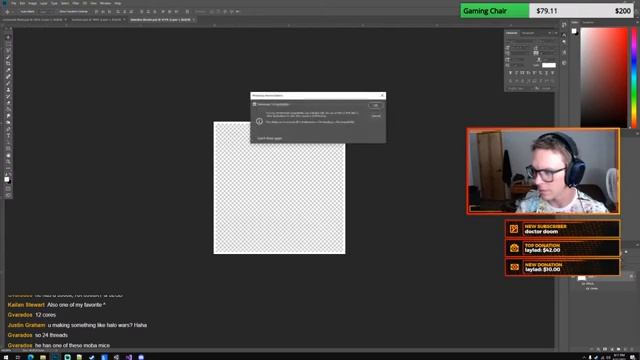Click the trash icon in the Layers panel

pos(632,349)
